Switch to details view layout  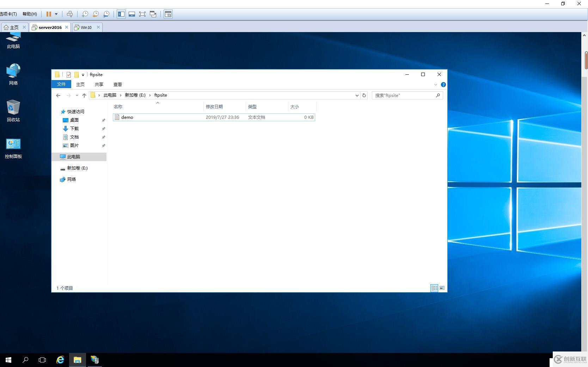[434, 288]
